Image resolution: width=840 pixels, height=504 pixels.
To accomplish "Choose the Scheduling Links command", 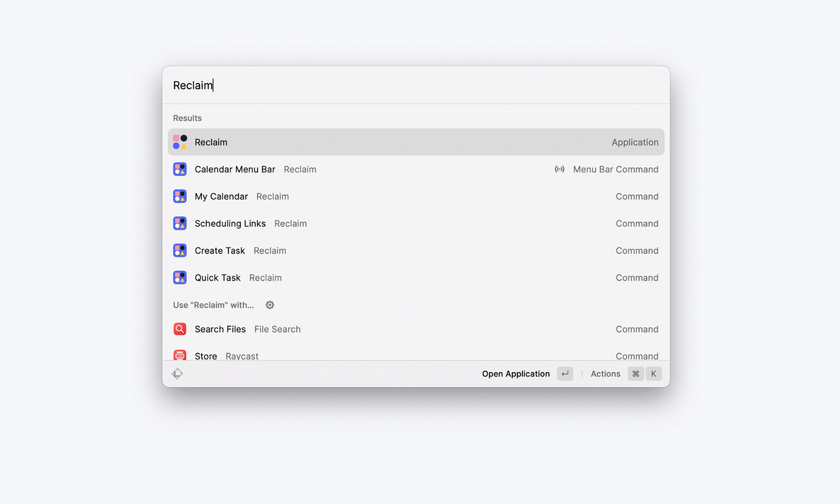I will 416,223.
